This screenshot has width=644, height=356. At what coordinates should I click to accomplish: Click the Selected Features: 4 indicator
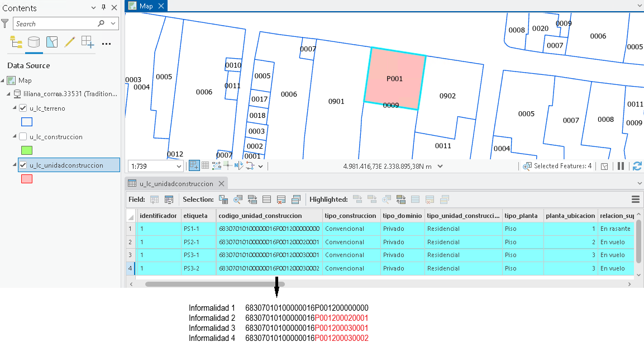click(557, 166)
